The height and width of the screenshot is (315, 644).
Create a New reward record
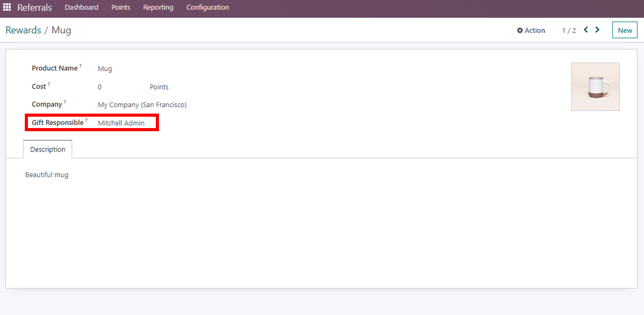pos(625,30)
